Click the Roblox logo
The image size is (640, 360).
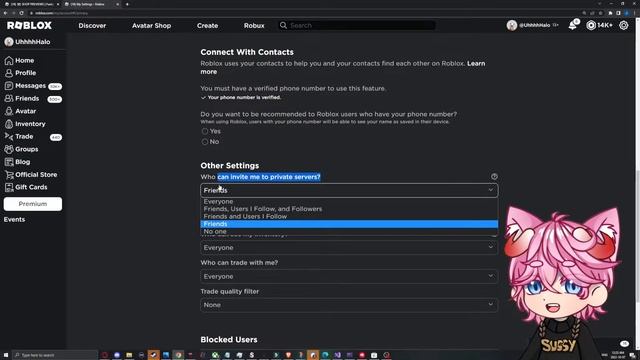tap(29, 25)
